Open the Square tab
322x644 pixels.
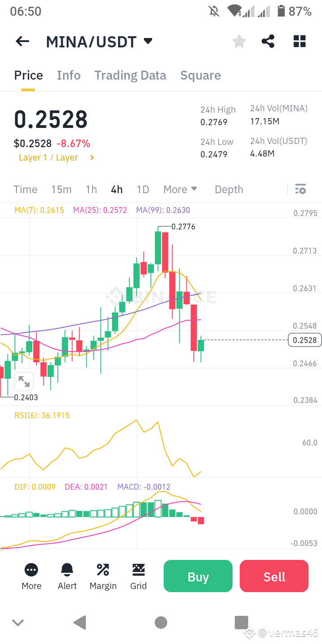200,75
